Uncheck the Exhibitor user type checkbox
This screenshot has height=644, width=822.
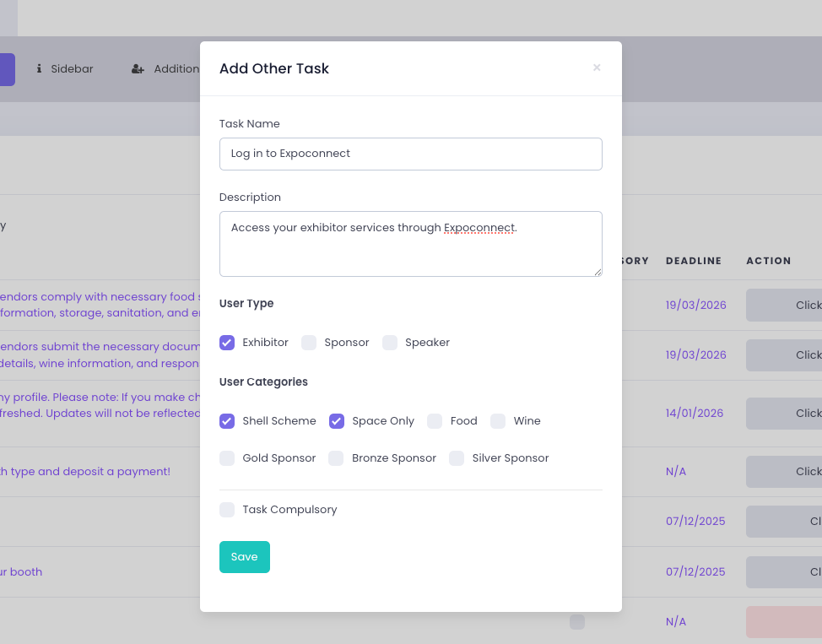coord(227,343)
